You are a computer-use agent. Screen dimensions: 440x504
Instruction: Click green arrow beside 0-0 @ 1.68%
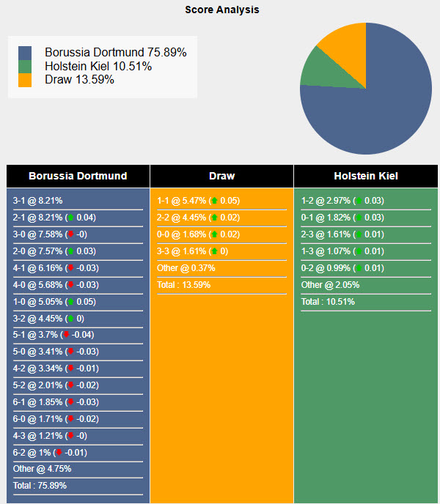pos(213,234)
